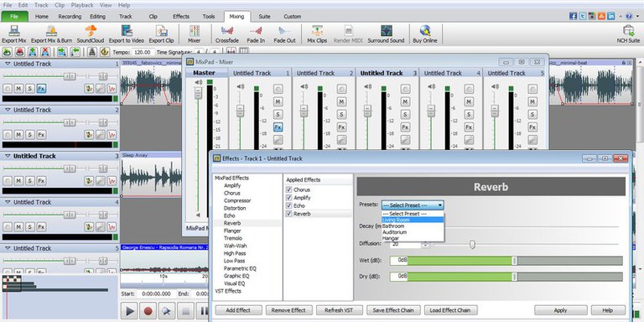Open the Mixer from the ribbon

[194, 34]
